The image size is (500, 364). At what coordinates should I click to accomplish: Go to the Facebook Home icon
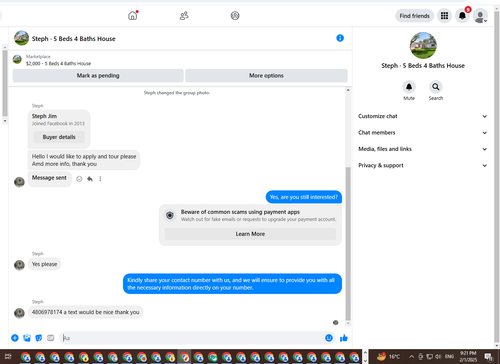pyautogui.click(x=133, y=15)
